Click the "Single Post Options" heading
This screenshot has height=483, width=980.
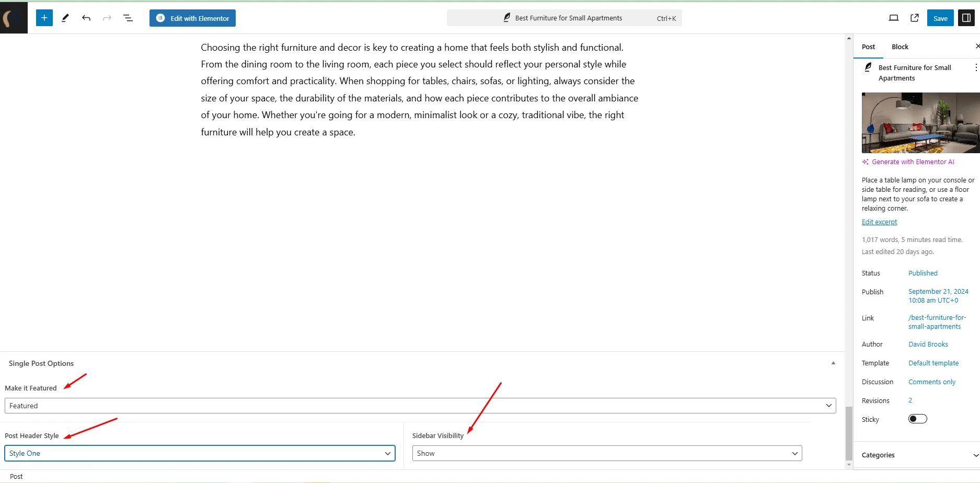tap(41, 363)
